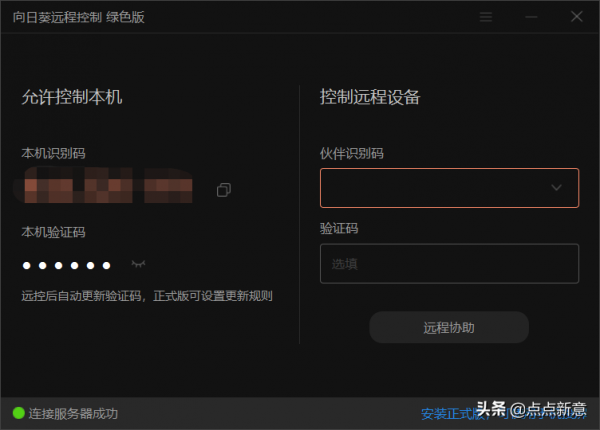The width and height of the screenshot is (600, 430).
Task: Click the 允许控制本机 heading
Action: point(72,97)
